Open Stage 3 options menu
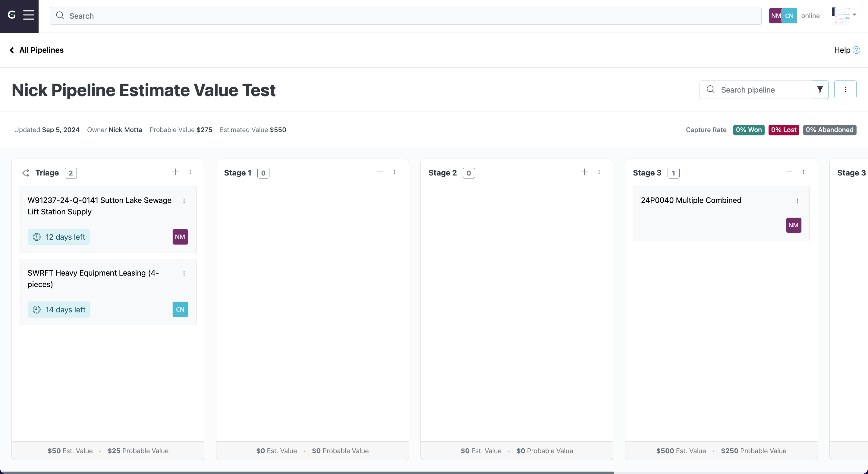Viewport: 868px width, 474px height. pos(804,172)
